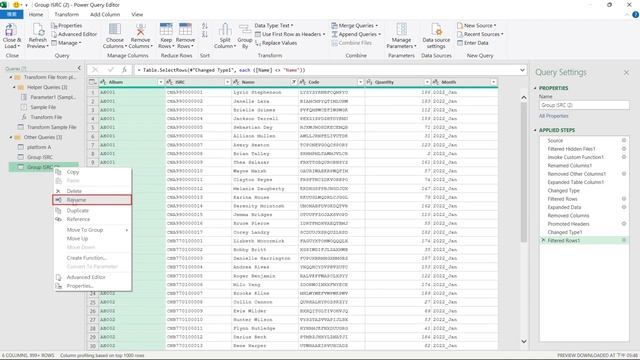This screenshot has height=360, width=640.
Task: Close the Query Settings pane
Action: tap(626, 73)
